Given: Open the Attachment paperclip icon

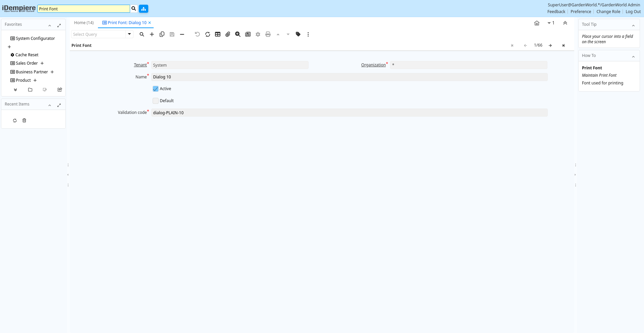Looking at the screenshot, I should 228,34.
